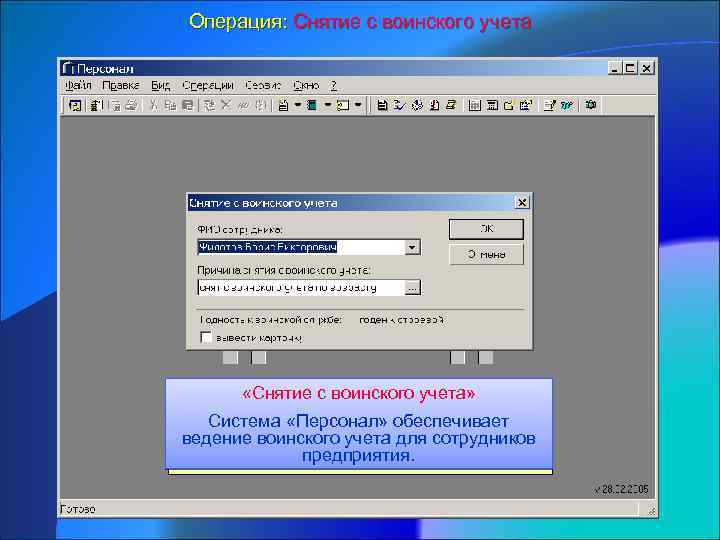Click the employee name field with Филатов
Screen dimensions: 720x540
[x=301, y=247]
